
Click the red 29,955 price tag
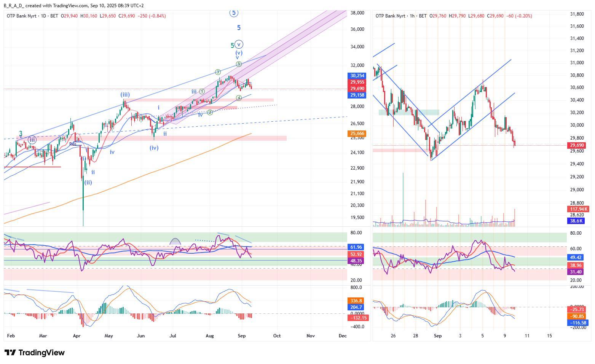(357, 82)
